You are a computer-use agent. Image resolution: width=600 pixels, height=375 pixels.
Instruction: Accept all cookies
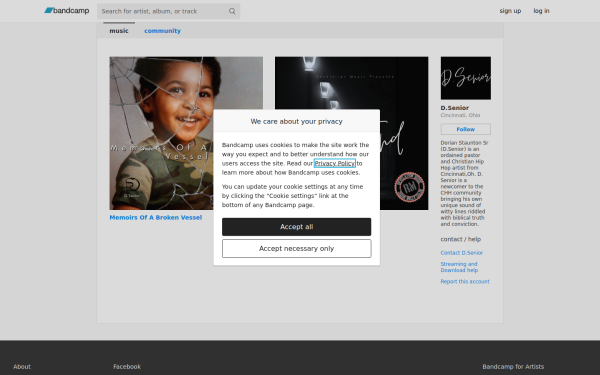[x=297, y=227]
